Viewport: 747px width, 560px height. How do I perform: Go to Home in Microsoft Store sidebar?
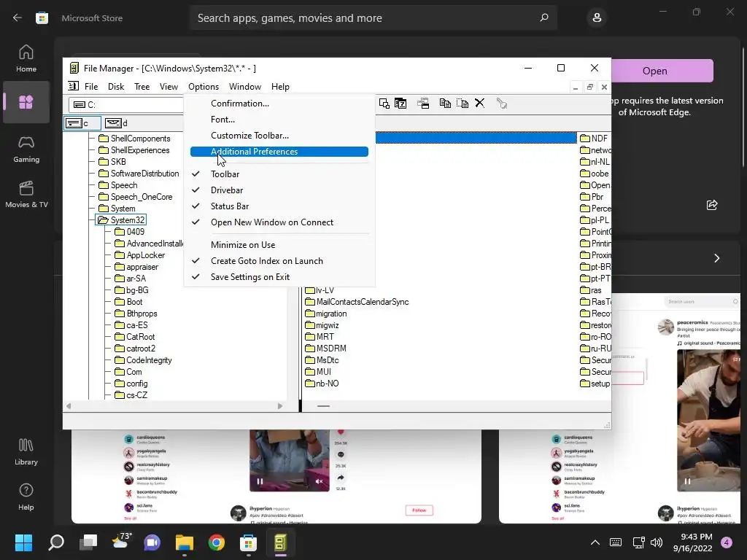tap(26, 58)
